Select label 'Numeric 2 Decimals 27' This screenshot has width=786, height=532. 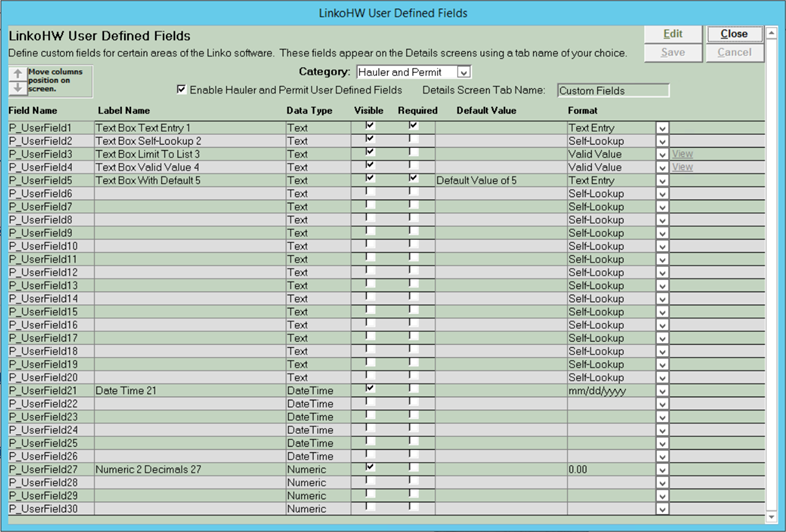148,470
